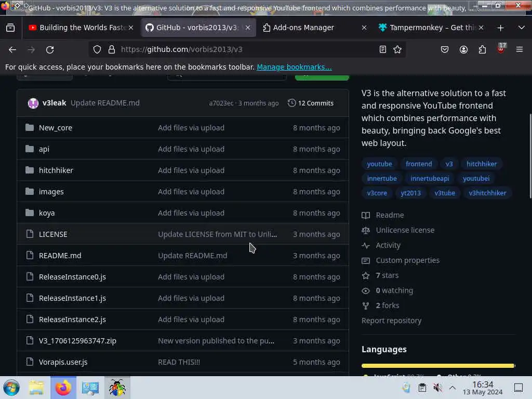Expand the list all tabs chevron
The height and width of the screenshot is (399, 532).
coord(522,28)
